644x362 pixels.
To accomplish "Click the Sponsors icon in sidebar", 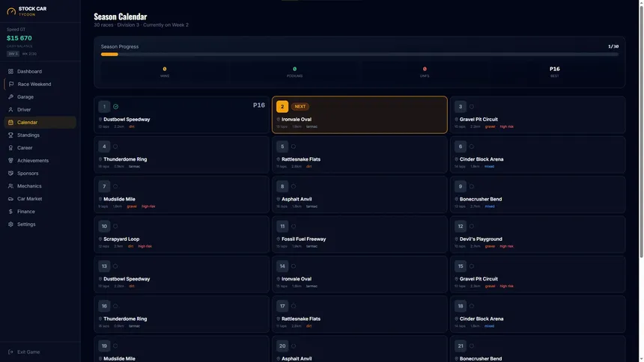I will click(x=10, y=174).
